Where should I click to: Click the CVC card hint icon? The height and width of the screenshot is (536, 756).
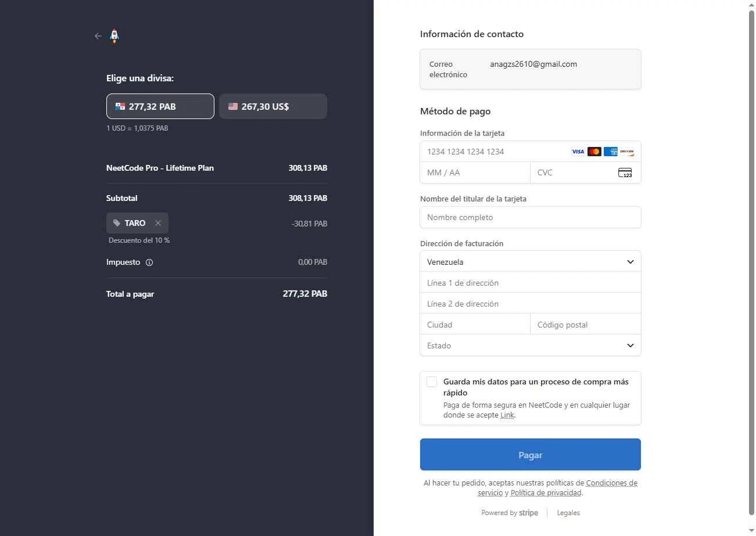[x=625, y=172]
